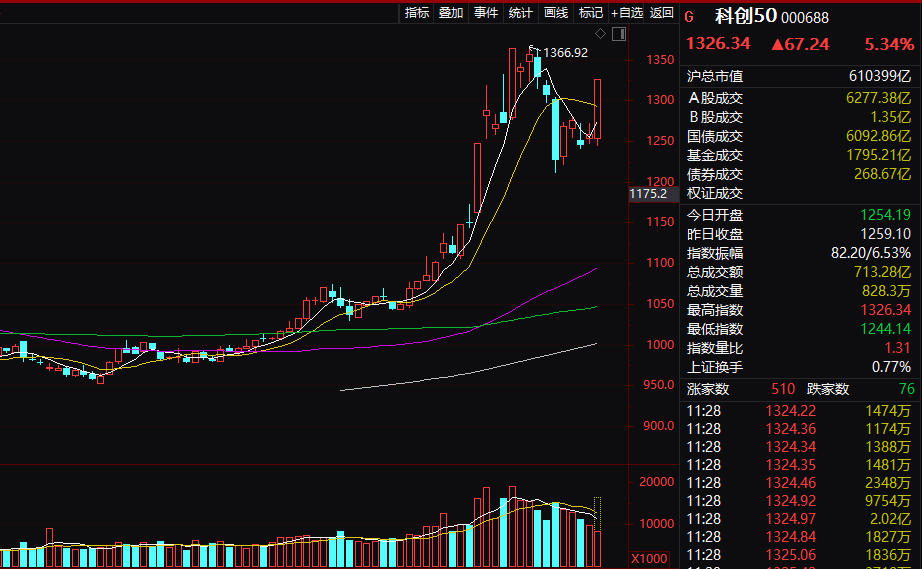Viewport: 922px width, 569px height.
Task: Open the 叠加 overlay option
Action: pyautogui.click(x=451, y=13)
